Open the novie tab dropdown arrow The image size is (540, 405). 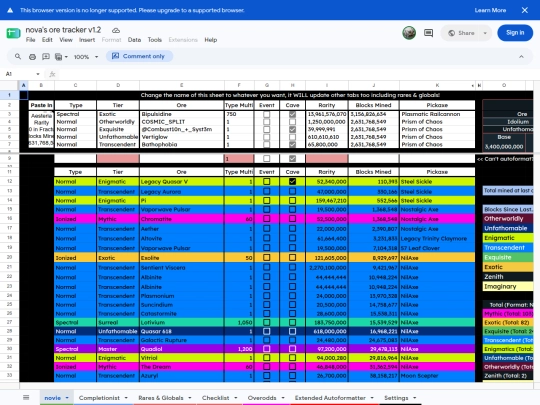[x=67, y=398]
